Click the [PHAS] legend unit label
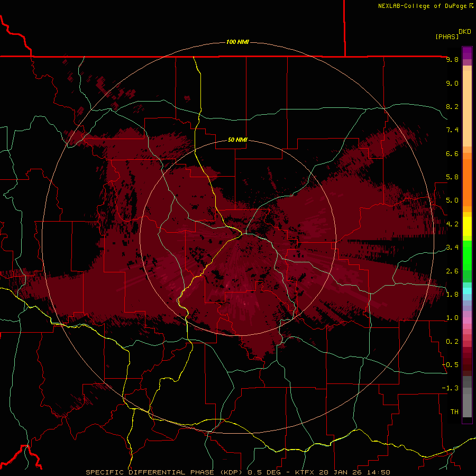Viewport: 476px width, 476px height. pyautogui.click(x=447, y=36)
